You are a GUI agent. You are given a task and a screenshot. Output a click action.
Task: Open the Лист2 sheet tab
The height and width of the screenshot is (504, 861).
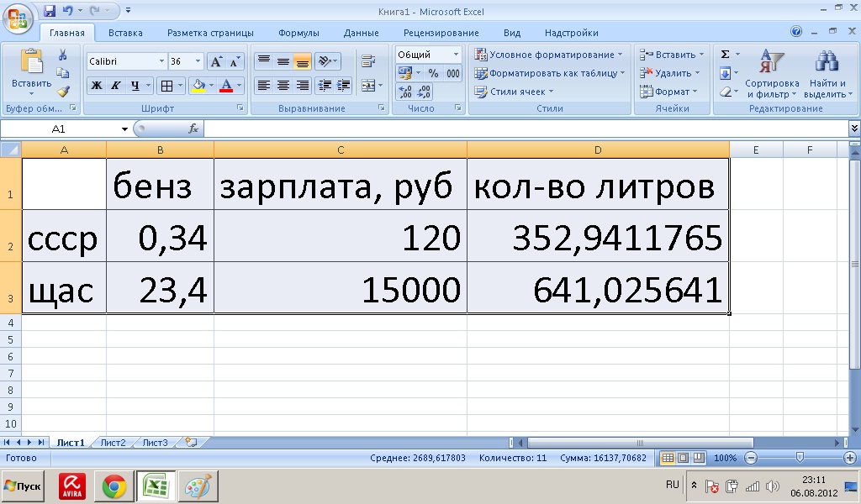pos(113,443)
